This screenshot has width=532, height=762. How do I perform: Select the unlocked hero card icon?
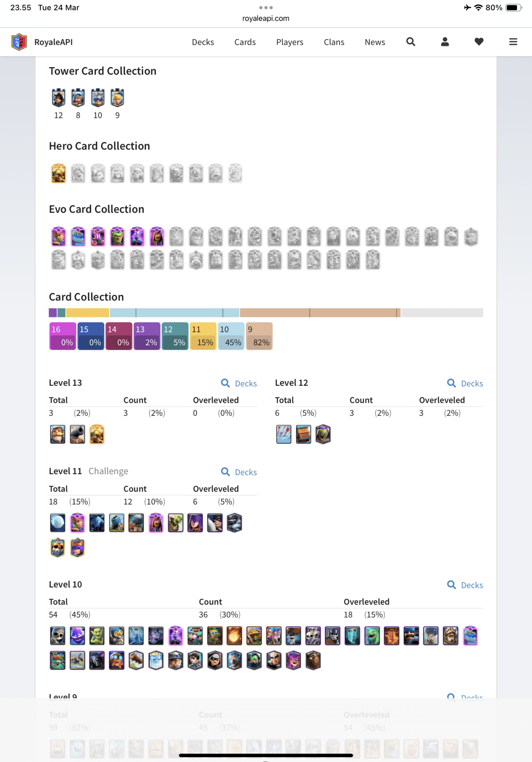click(x=58, y=173)
